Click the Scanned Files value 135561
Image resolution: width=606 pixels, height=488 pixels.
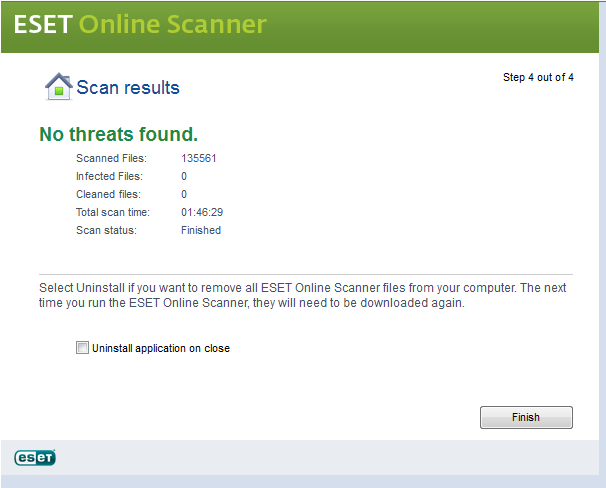199,158
